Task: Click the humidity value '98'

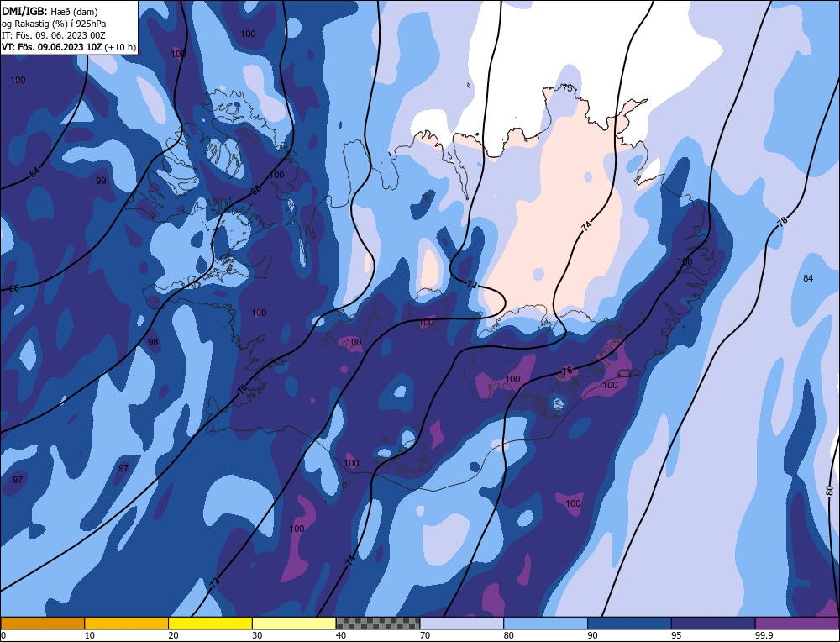Action: [x=153, y=342]
